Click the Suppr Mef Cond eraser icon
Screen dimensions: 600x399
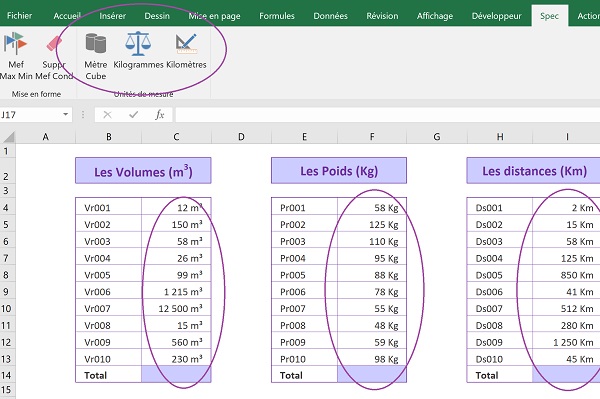point(54,43)
